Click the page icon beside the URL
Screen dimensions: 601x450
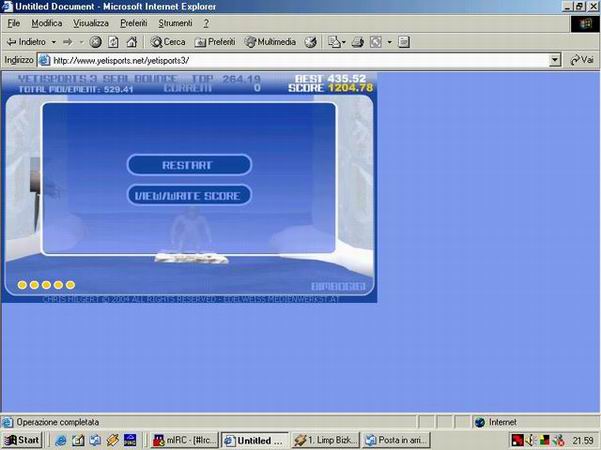tap(45, 60)
